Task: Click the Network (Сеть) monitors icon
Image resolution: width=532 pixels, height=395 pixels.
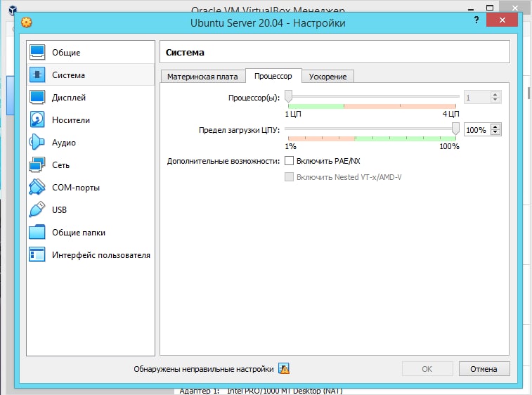Action: coord(37,164)
